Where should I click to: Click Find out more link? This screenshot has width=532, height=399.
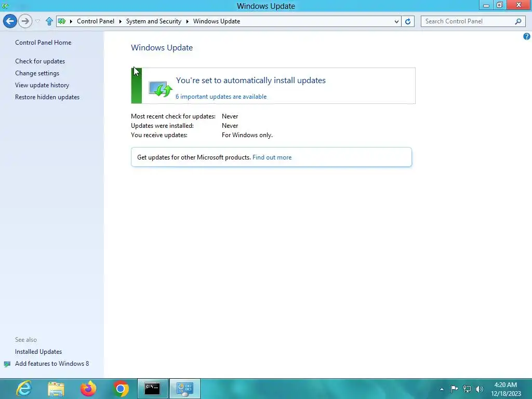coord(272,157)
